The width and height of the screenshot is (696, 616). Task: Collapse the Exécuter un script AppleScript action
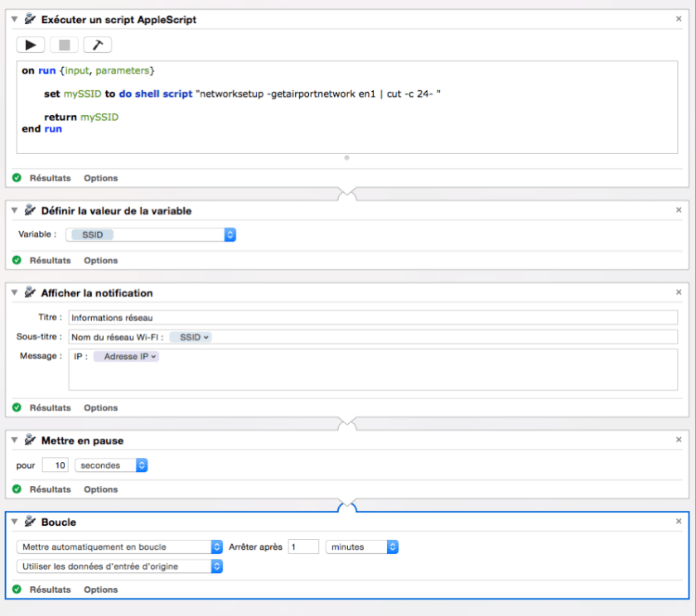click(x=14, y=19)
